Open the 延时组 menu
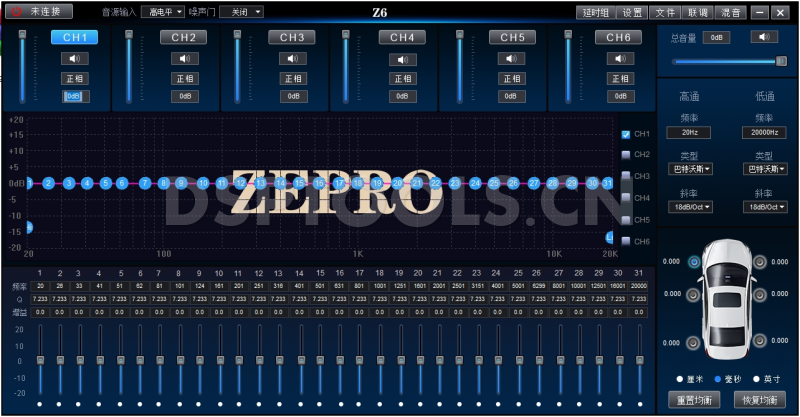800x417 pixels. 596,13
